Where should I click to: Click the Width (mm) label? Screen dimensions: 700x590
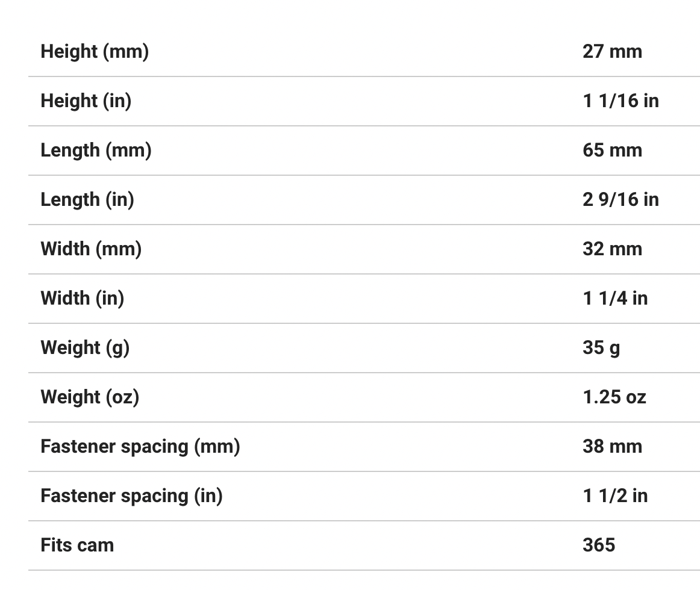click(x=91, y=249)
